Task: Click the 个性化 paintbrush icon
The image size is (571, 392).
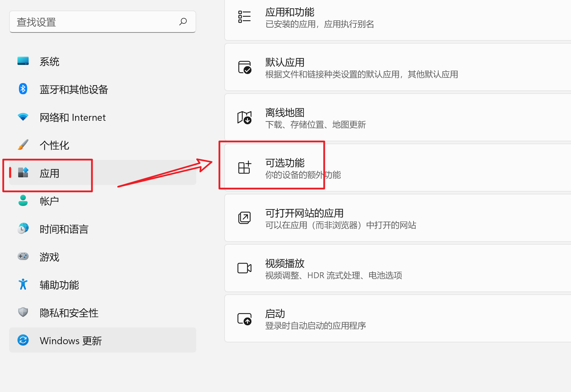Action: 23,145
